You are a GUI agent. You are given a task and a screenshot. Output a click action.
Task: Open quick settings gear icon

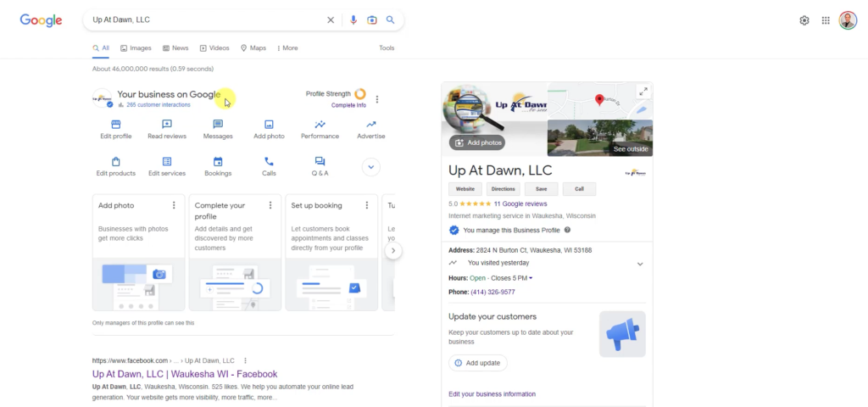point(804,20)
